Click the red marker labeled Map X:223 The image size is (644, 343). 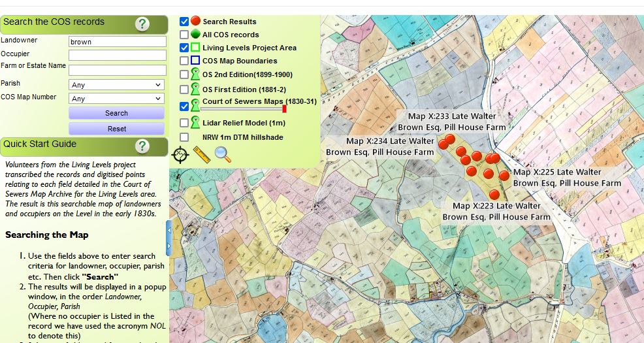click(494, 194)
